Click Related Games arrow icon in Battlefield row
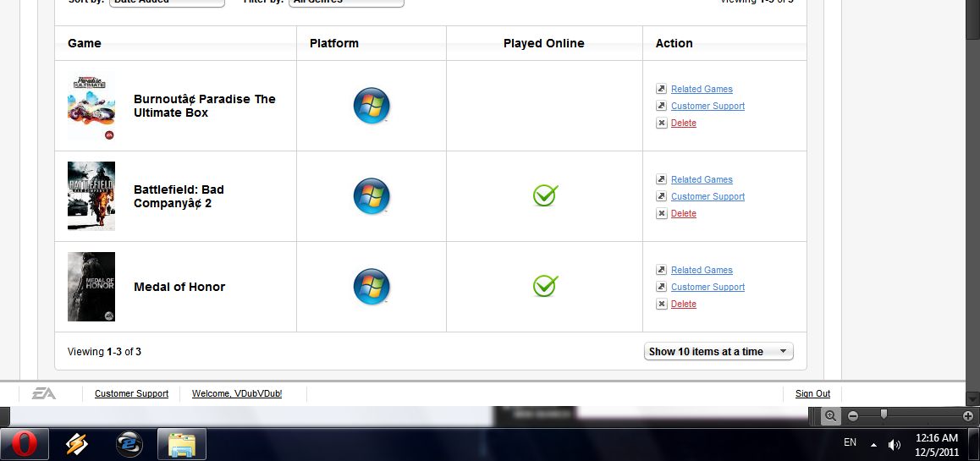This screenshot has height=461, width=980. click(661, 179)
